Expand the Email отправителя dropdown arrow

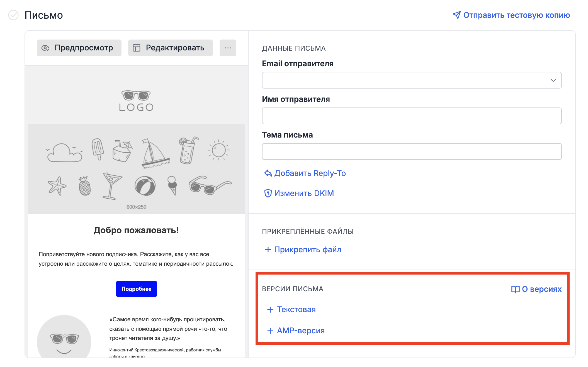click(553, 80)
